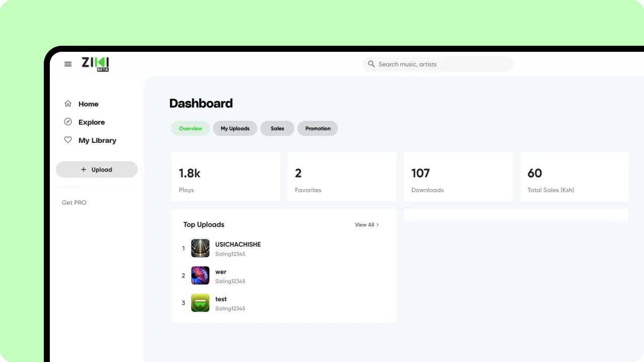Click Sizling12345 under wer
Screen dimensions: 644x362
click(230, 281)
